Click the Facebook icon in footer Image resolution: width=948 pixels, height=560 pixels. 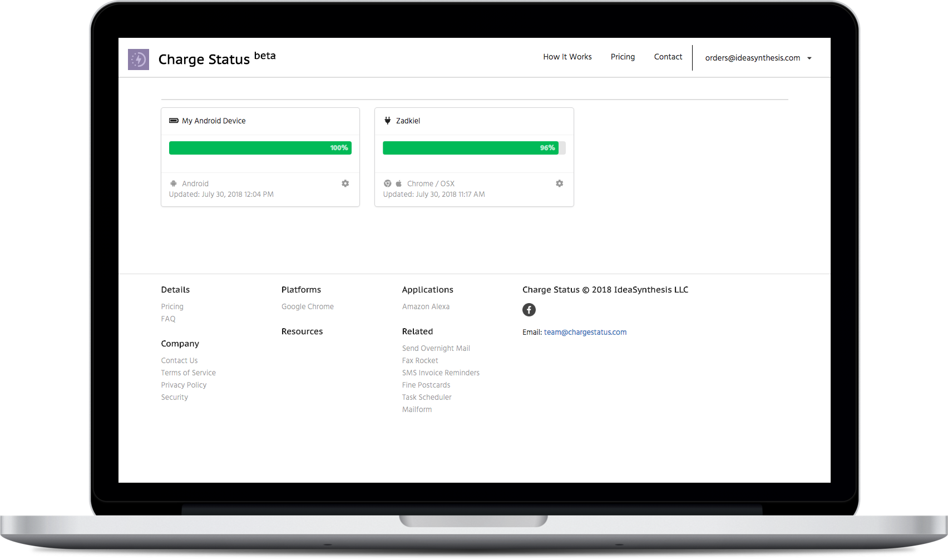click(x=529, y=310)
